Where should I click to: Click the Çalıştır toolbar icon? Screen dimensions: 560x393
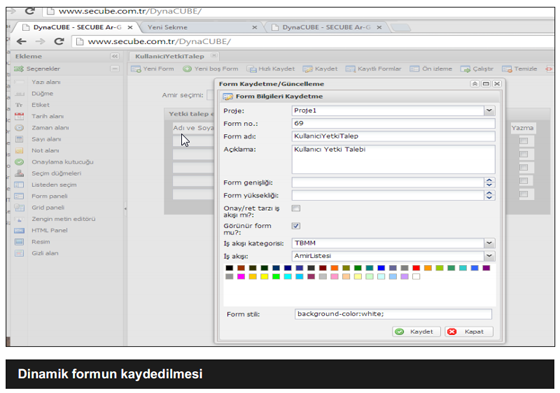coord(465,69)
